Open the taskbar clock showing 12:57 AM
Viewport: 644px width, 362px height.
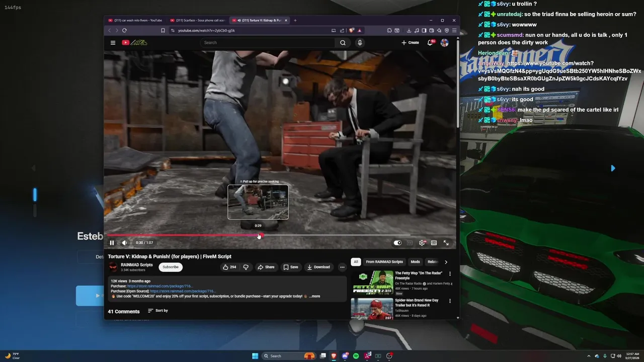pyautogui.click(x=633, y=356)
